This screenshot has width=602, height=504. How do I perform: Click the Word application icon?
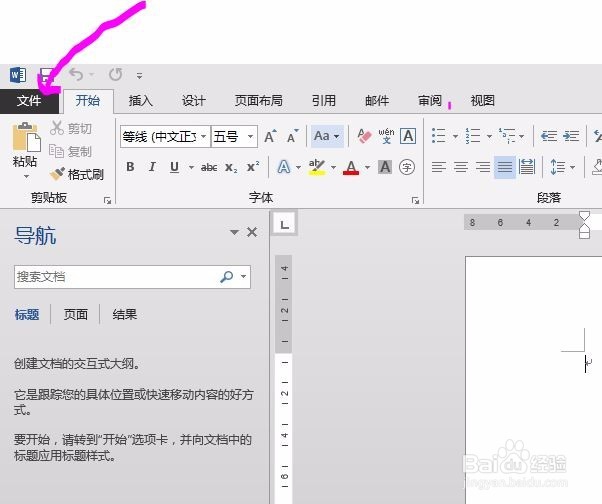pyautogui.click(x=18, y=75)
